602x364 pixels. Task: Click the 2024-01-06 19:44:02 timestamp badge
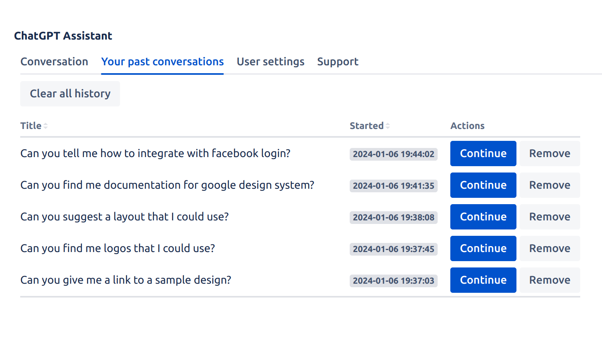(x=393, y=154)
